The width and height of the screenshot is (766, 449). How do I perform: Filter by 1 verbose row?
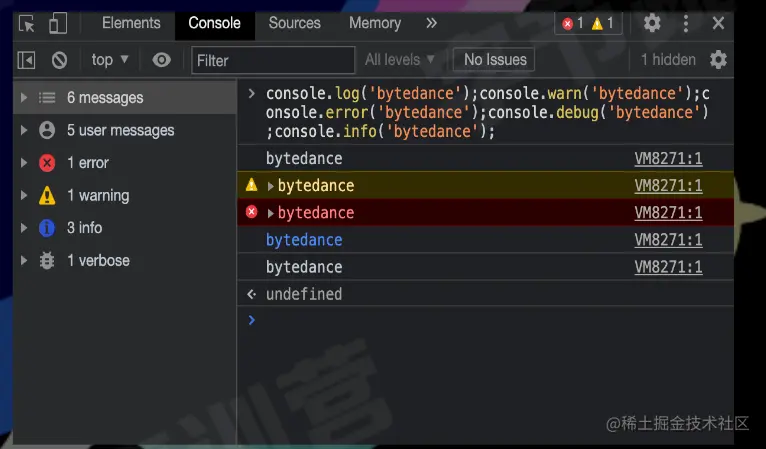(x=125, y=260)
